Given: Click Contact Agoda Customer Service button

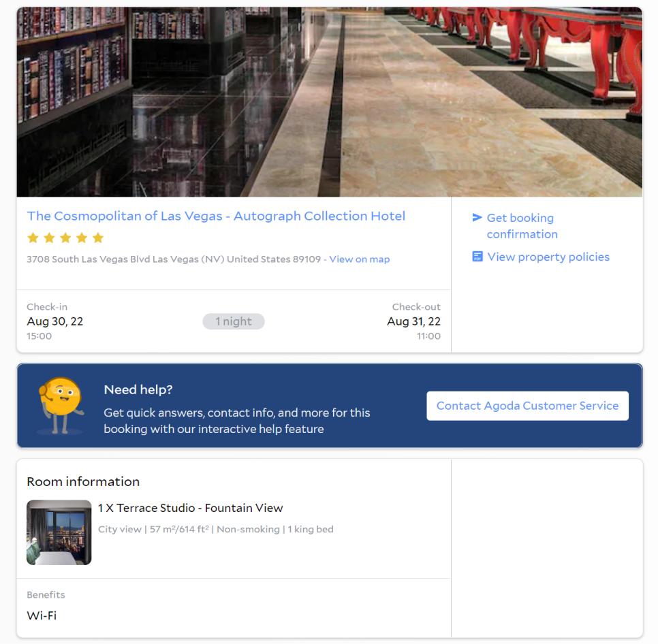Looking at the screenshot, I should (x=527, y=406).
